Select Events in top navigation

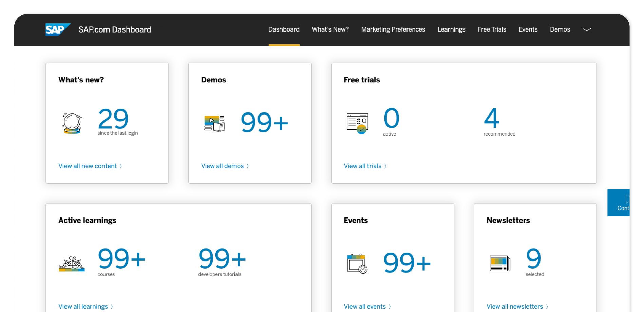528,29
